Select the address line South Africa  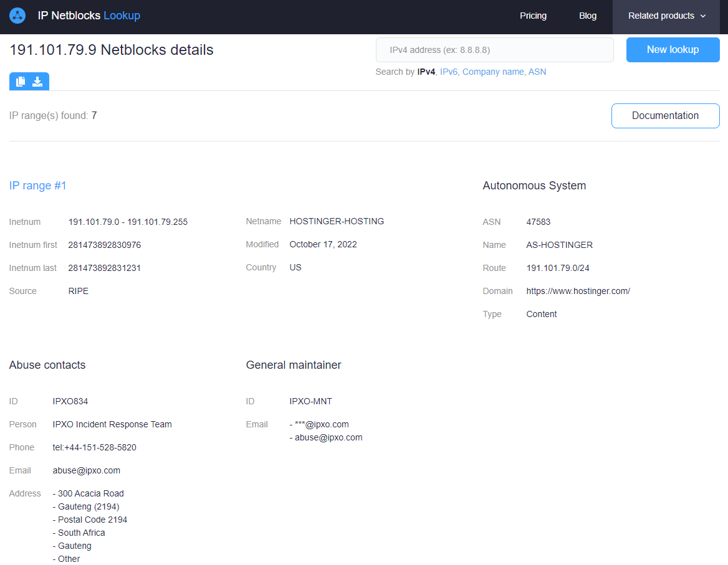coord(81,533)
